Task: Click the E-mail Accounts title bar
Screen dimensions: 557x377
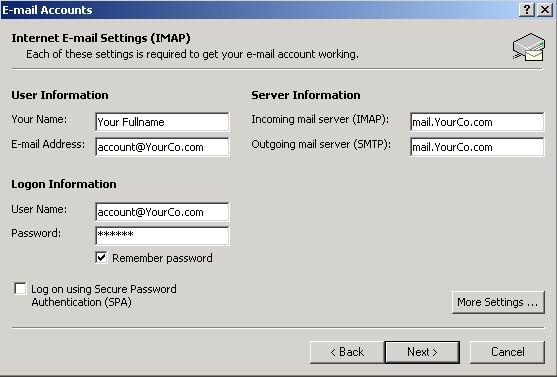Action: (259, 10)
